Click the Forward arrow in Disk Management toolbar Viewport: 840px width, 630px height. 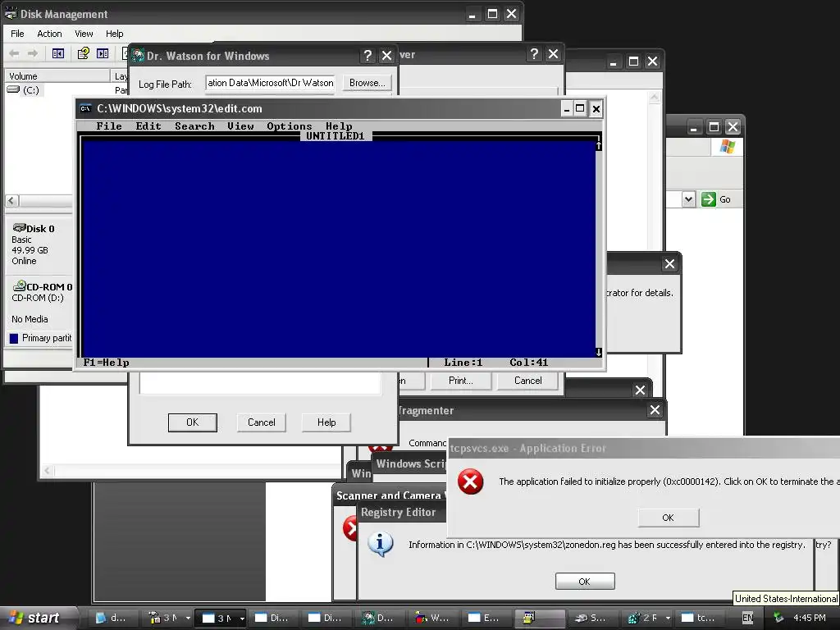click(33, 53)
